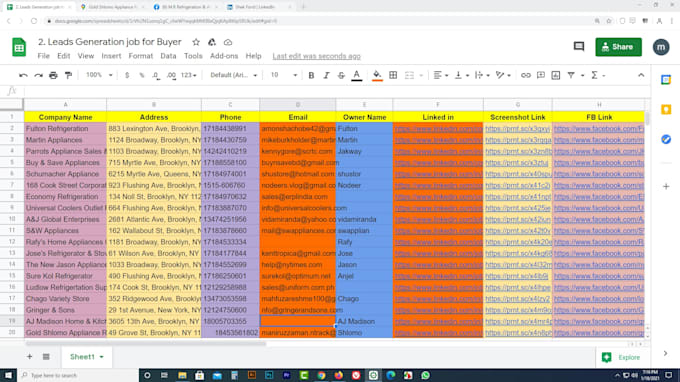Open the account avatar 'm'

661,47
